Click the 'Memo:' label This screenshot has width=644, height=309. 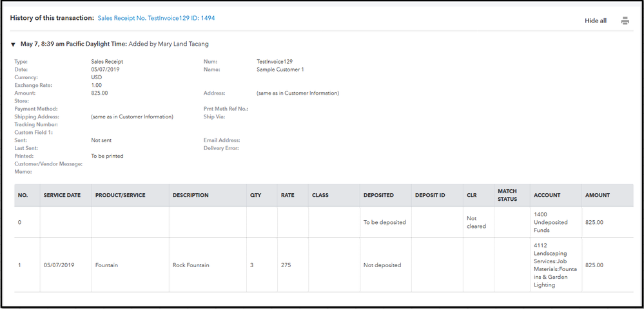pos(23,172)
